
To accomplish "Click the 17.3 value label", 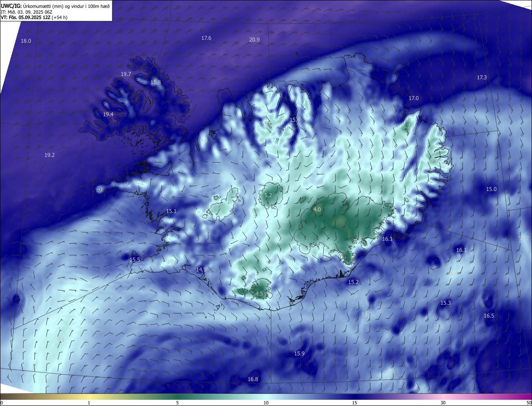I will pos(482,77).
